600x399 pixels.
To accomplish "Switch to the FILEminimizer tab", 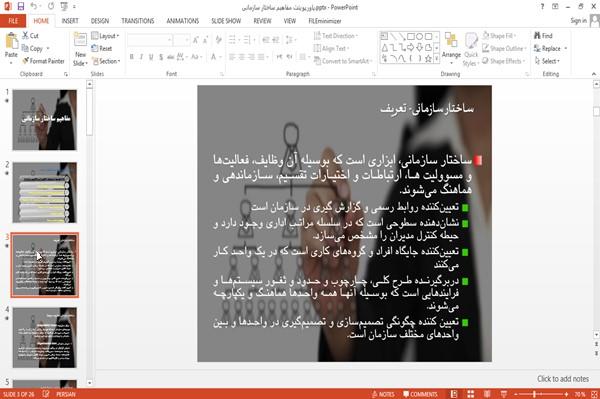I will tap(324, 21).
